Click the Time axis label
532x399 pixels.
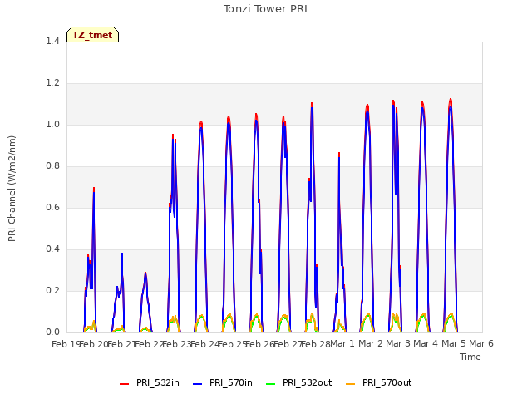(470, 357)
